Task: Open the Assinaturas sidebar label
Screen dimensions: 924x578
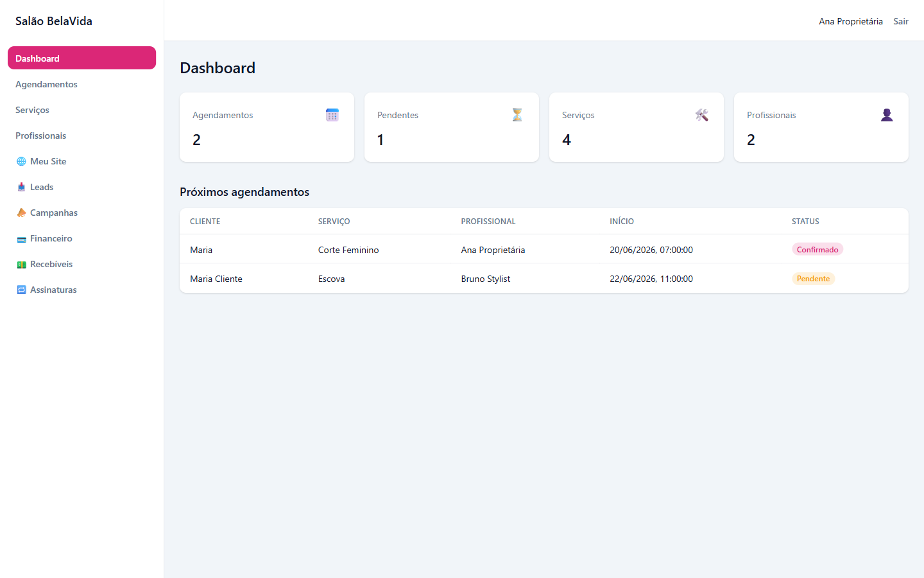Action: click(x=53, y=290)
